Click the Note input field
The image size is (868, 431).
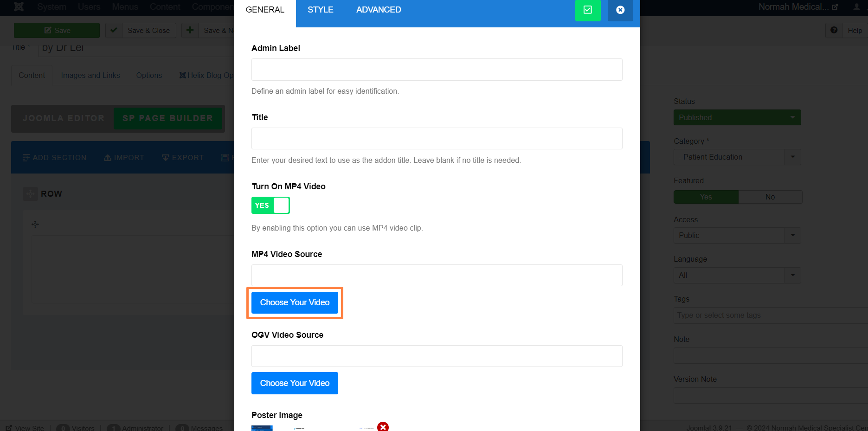(x=771, y=355)
